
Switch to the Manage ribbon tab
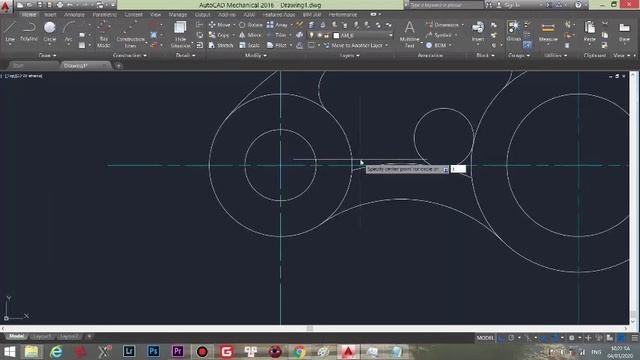coord(178,15)
